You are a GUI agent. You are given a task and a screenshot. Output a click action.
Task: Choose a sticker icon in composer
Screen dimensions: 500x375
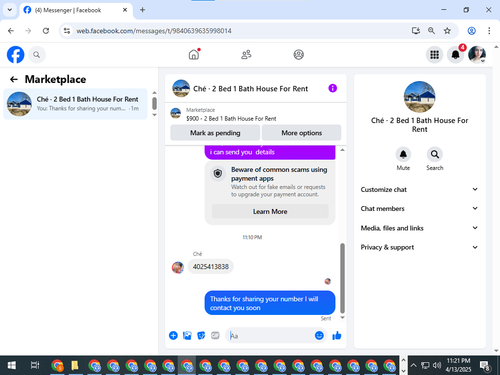(201, 335)
